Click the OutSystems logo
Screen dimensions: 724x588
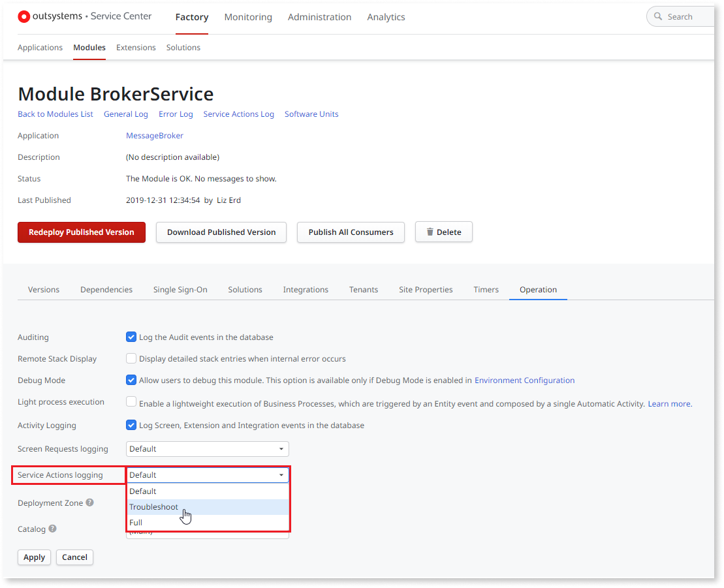point(24,16)
